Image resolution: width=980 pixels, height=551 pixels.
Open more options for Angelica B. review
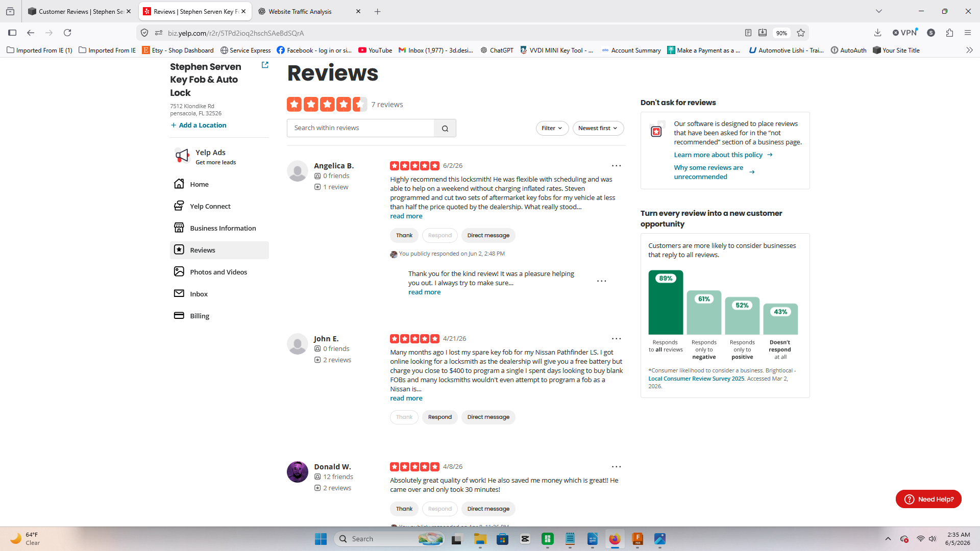tap(617, 166)
